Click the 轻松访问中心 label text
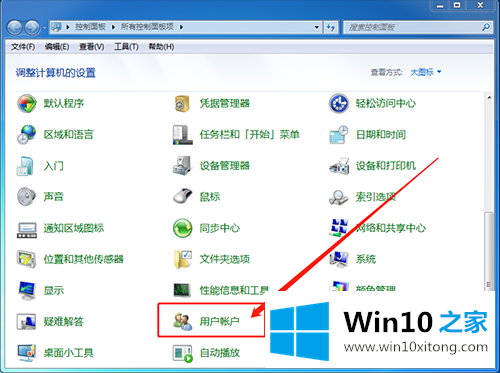 click(386, 103)
